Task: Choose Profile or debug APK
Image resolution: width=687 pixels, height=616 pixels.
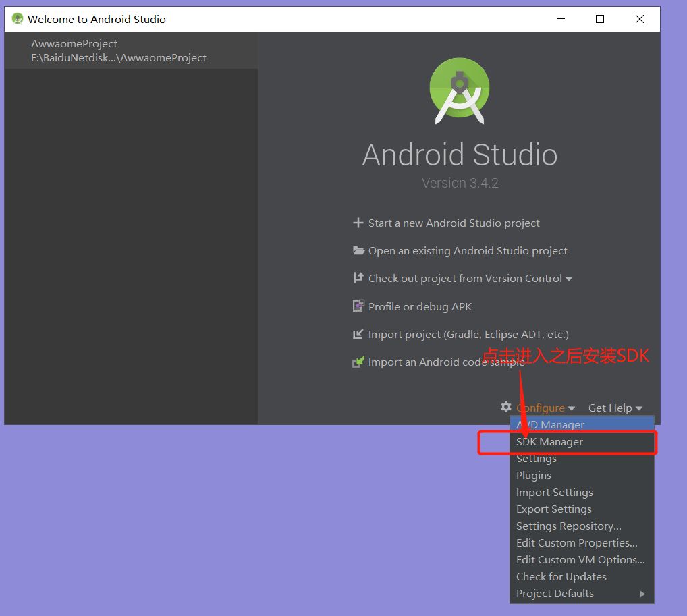Action: point(420,306)
